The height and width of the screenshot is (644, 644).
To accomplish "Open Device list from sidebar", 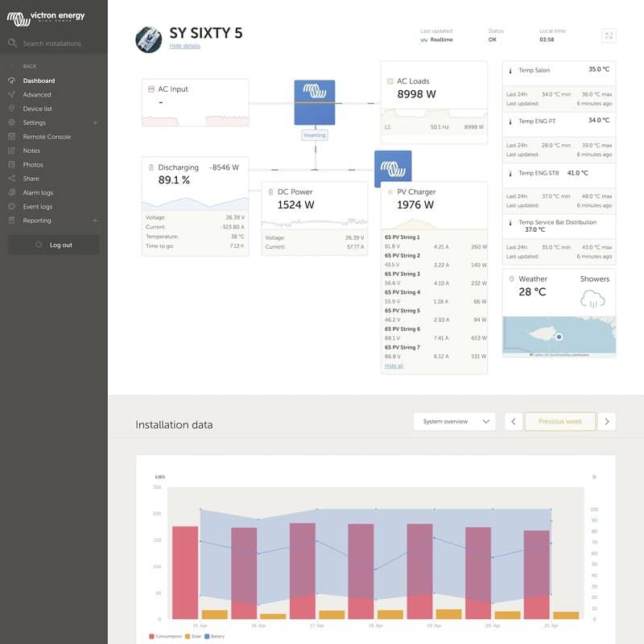I will [x=37, y=109].
